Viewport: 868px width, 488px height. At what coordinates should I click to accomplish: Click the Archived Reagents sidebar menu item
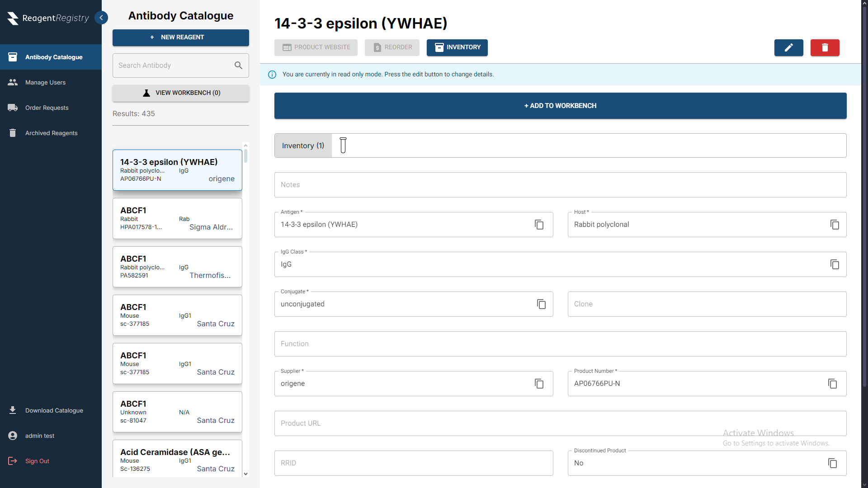51,133
